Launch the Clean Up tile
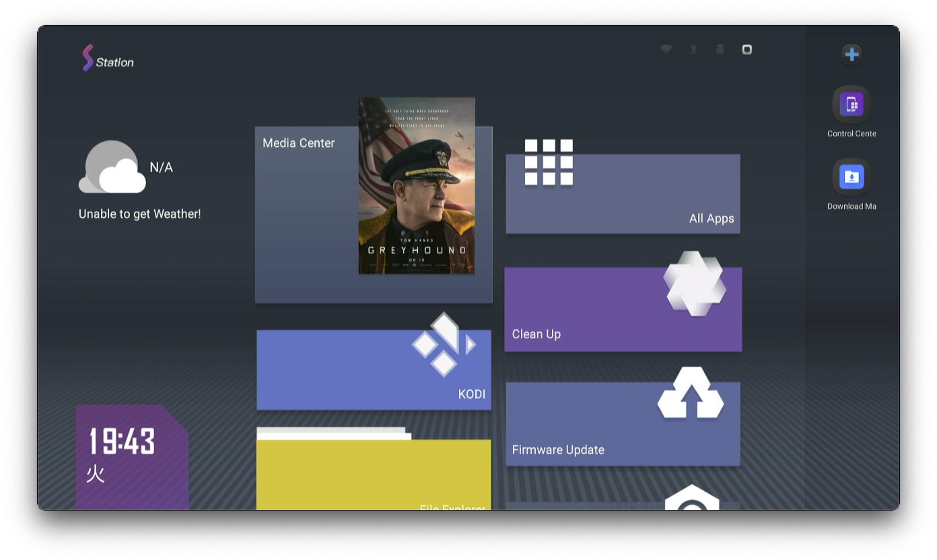This screenshot has height=560, width=937. coord(623,309)
